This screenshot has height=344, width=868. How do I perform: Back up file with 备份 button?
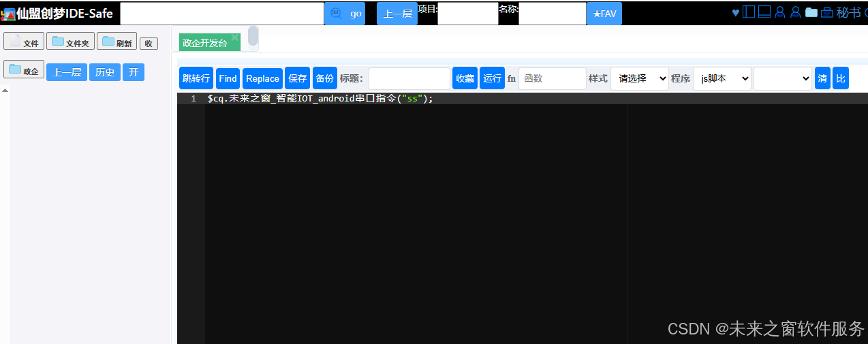(x=324, y=78)
